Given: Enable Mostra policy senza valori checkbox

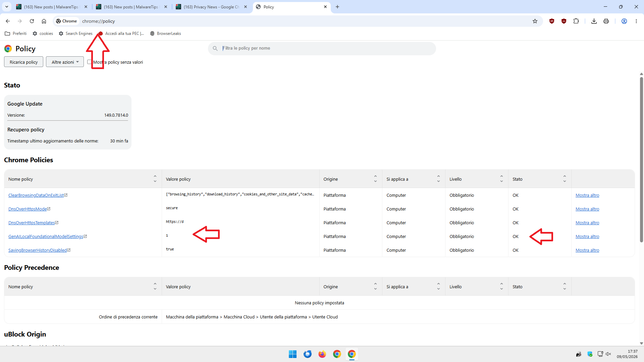Looking at the screenshot, I should [x=89, y=62].
